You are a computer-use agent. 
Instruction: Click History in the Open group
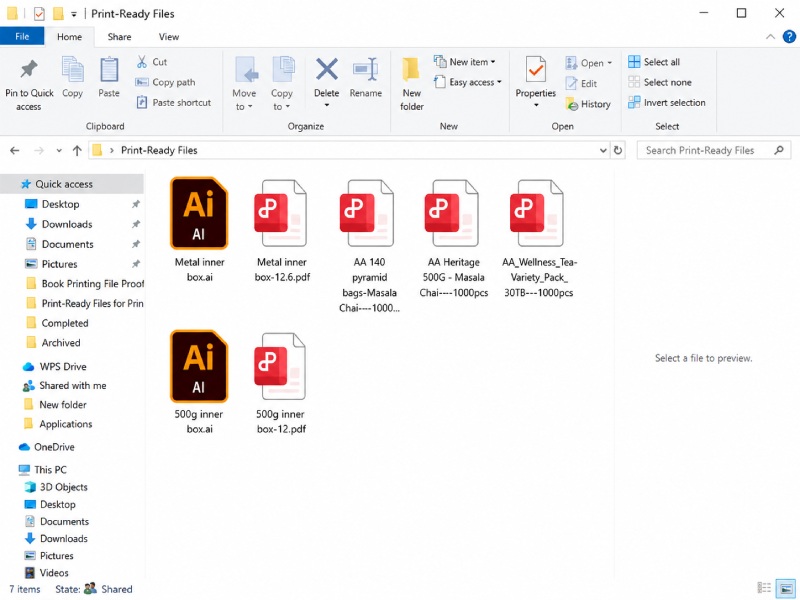coord(588,104)
